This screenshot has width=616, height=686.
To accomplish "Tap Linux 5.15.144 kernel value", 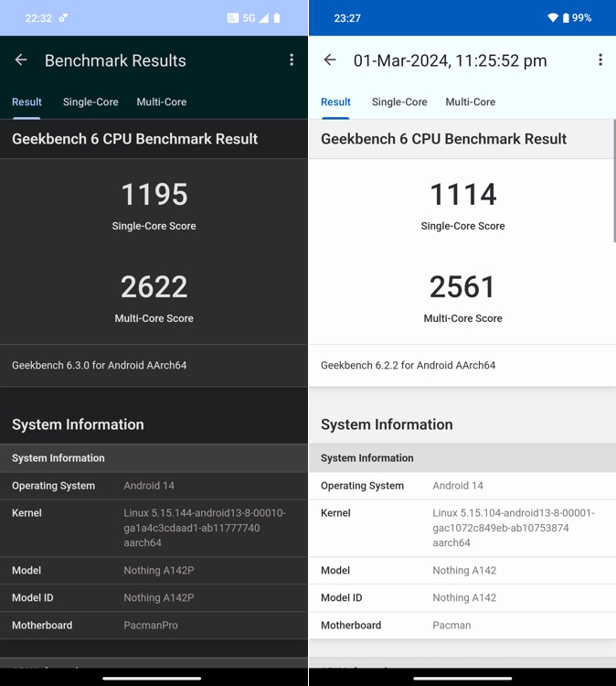I will pyautogui.click(x=205, y=528).
